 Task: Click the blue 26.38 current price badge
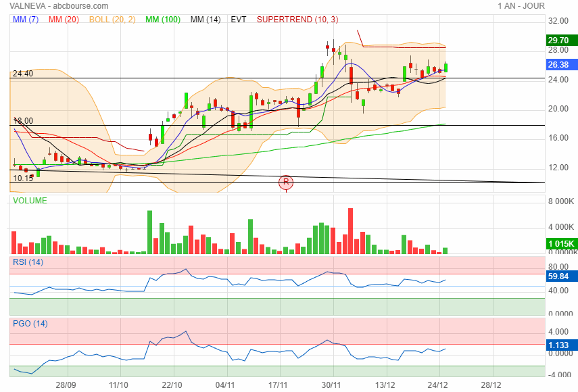[x=562, y=65]
